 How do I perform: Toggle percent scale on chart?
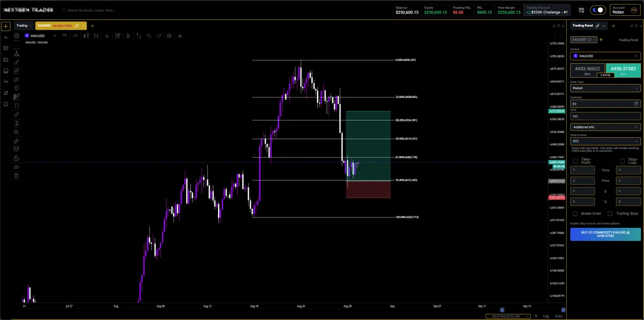tap(536, 316)
